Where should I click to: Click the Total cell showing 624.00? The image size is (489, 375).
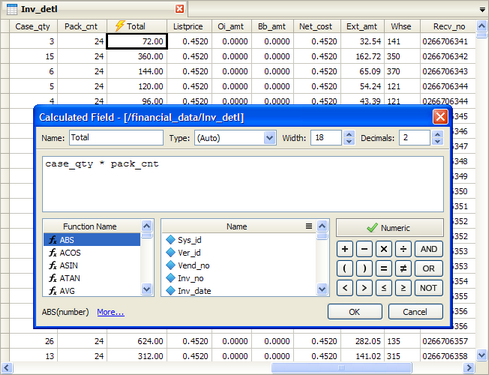137,341
